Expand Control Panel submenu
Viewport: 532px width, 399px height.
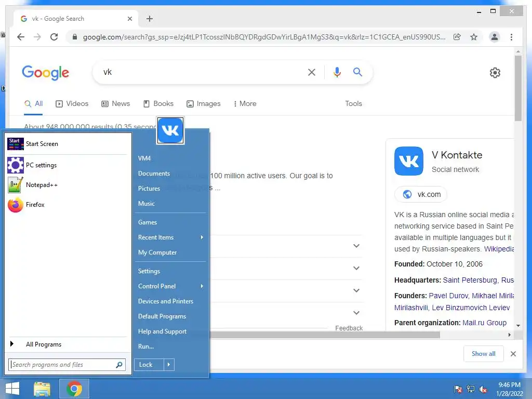pyautogui.click(x=170, y=286)
